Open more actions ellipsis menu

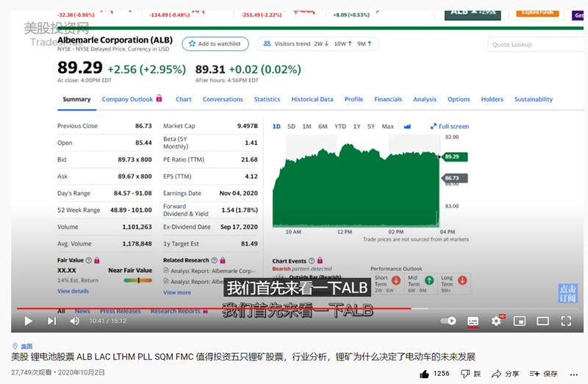[x=574, y=374]
